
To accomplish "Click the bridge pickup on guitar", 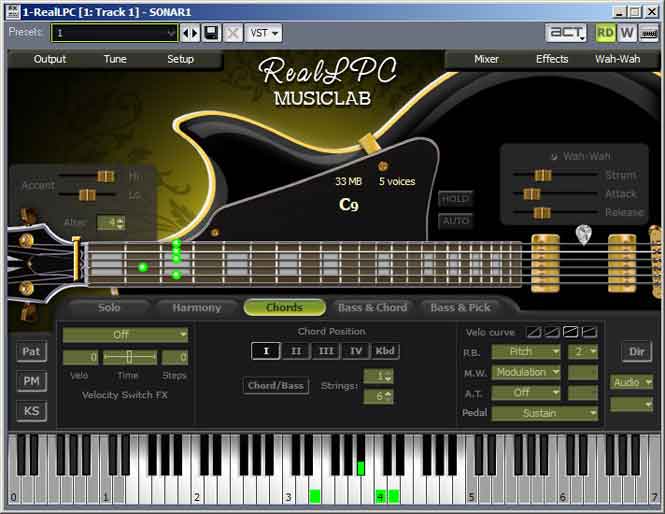I will click(622, 263).
